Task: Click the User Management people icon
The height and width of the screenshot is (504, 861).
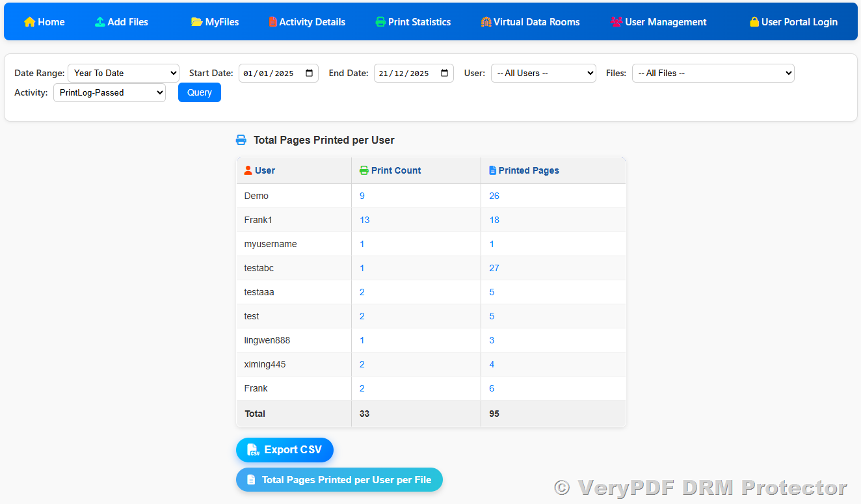Action: pyautogui.click(x=616, y=22)
